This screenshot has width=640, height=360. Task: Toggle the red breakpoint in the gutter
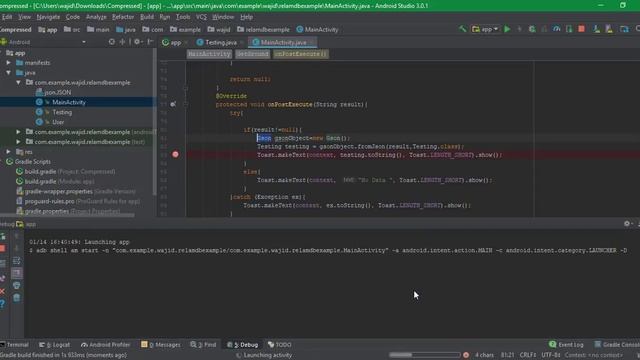tap(176, 154)
